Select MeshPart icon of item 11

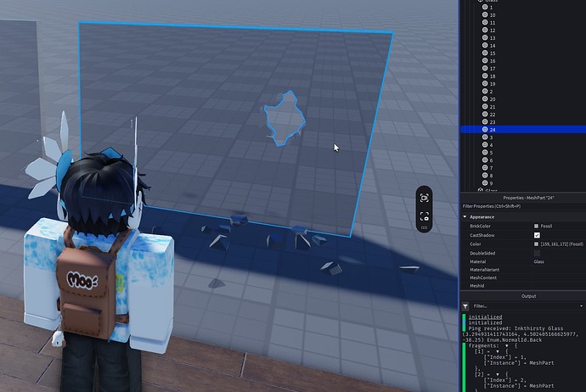tap(485, 22)
